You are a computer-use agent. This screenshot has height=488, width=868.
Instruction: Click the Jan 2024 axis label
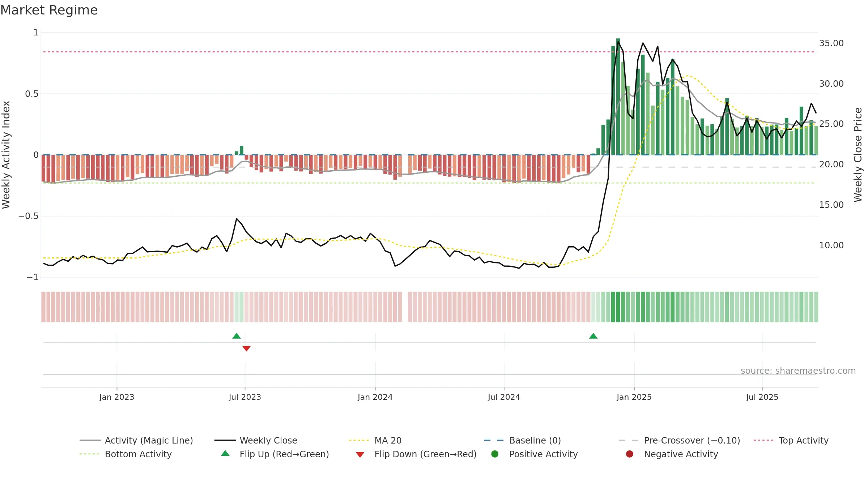click(x=375, y=397)
